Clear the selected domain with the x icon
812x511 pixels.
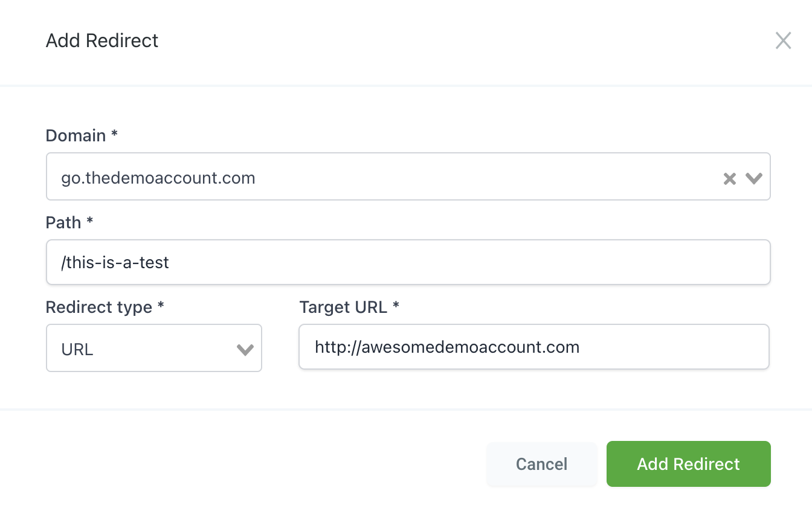[x=730, y=178]
